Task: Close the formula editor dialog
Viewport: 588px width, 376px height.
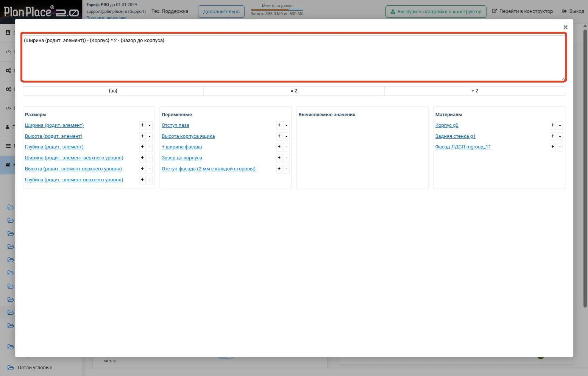Action: [x=565, y=27]
